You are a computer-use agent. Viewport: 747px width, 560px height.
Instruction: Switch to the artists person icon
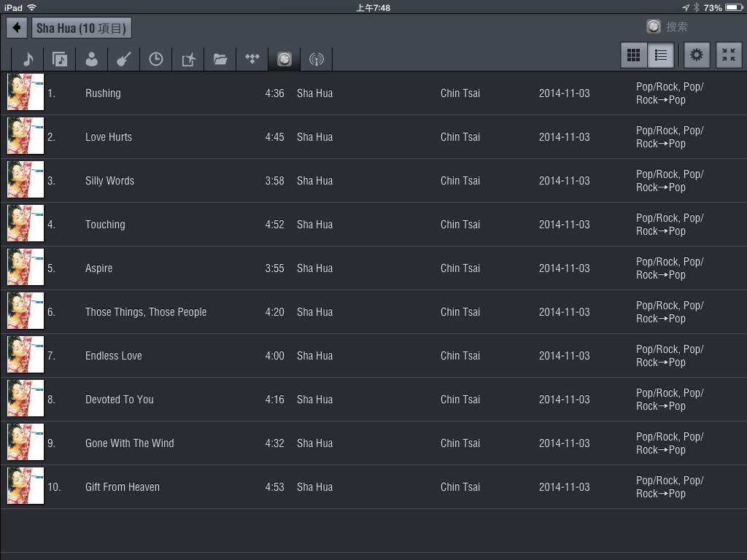point(92,59)
